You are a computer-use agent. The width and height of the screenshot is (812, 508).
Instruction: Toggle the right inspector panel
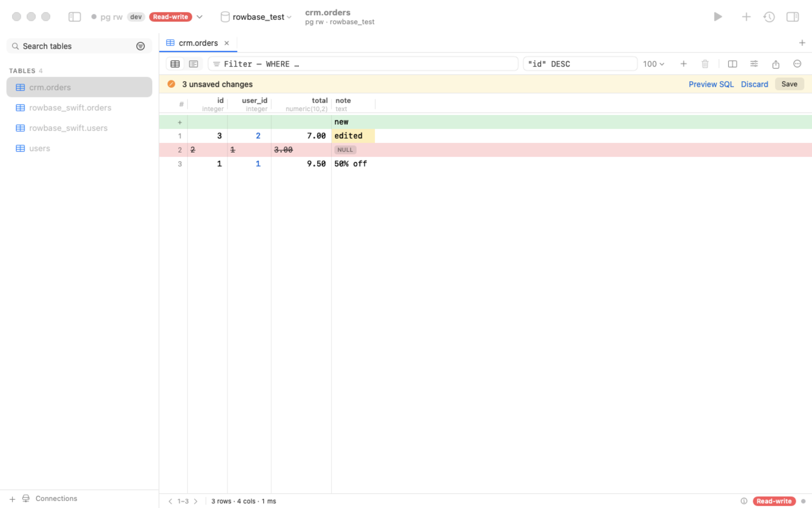pyautogui.click(x=793, y=17)
